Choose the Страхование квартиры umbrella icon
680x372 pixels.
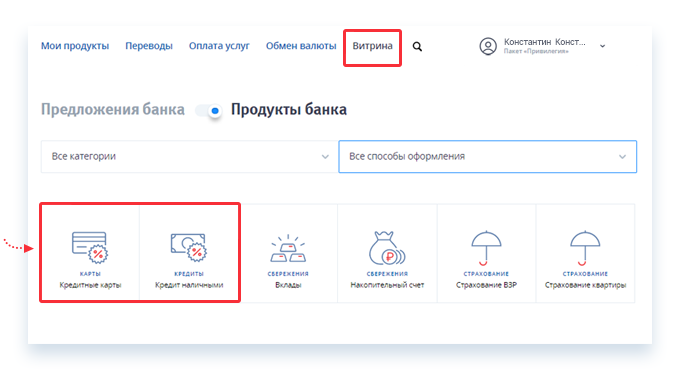tap(585, 248)
